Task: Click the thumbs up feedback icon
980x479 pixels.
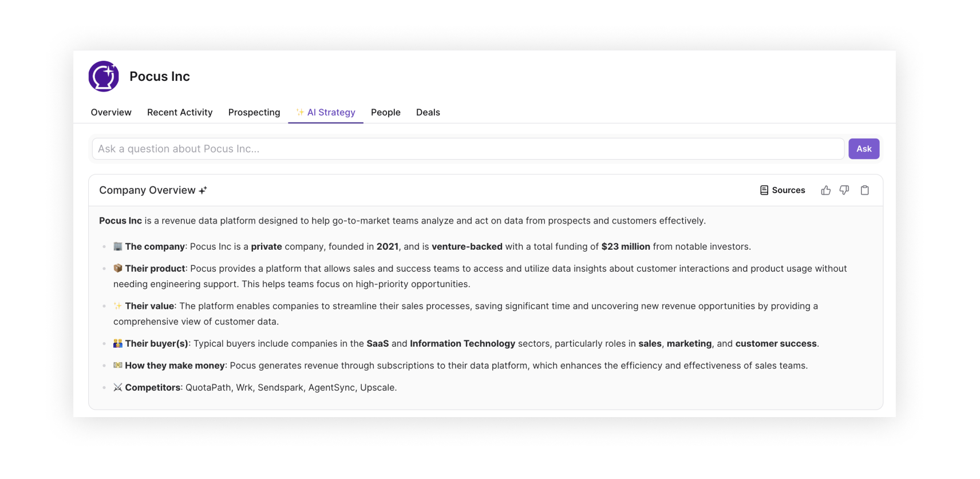Action: 825,190
